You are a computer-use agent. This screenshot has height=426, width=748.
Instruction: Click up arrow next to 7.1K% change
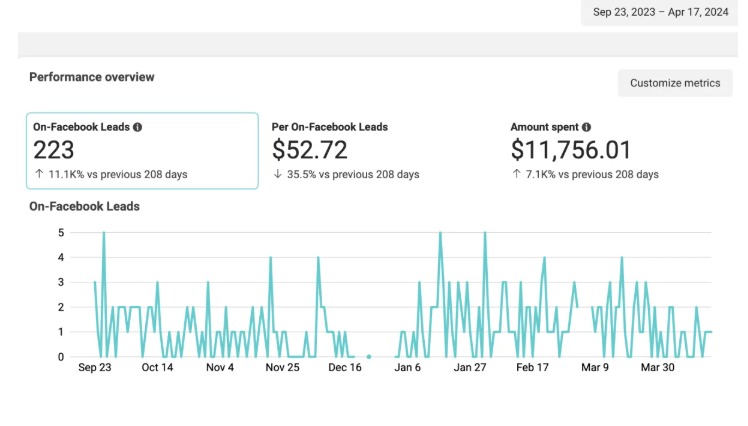(x=516, y=174)
